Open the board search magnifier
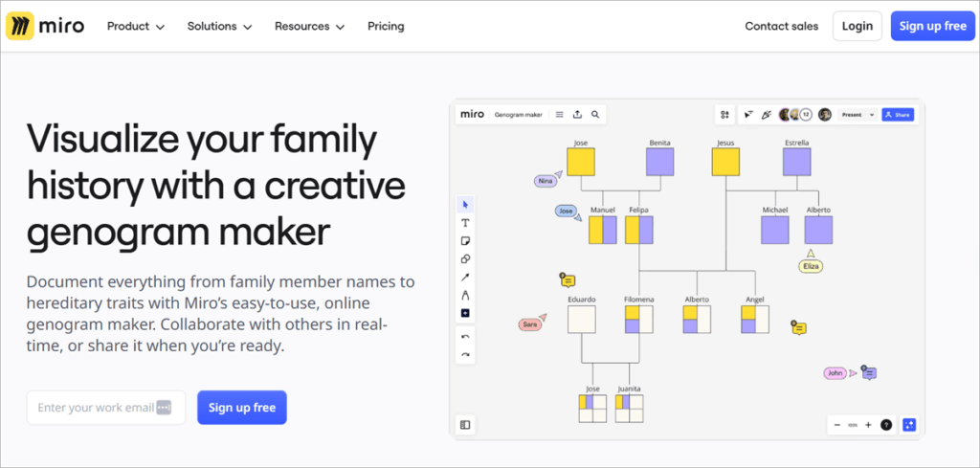 [595, 115]
